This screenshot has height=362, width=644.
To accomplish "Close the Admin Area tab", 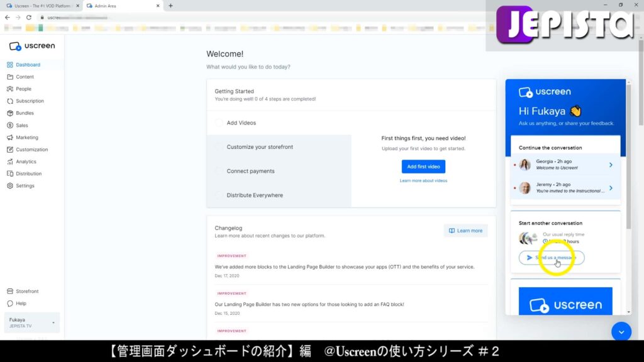I will coord(158,6).
